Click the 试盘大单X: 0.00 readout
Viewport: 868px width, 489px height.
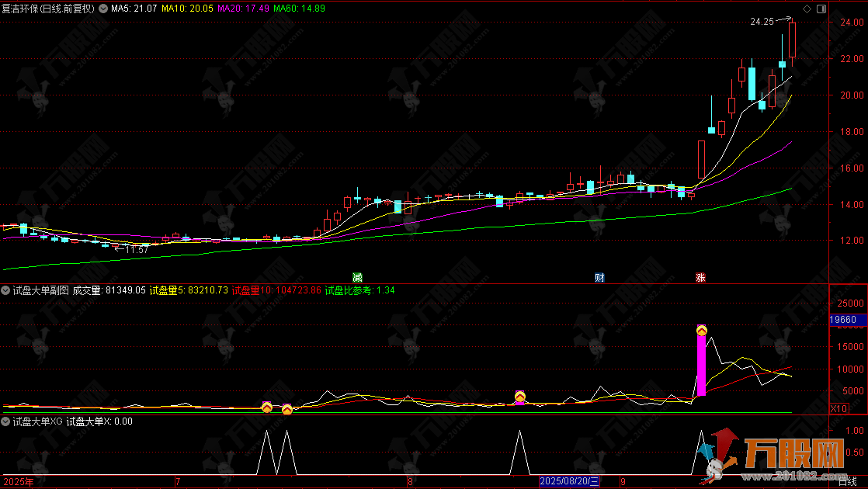coord(99,421)
